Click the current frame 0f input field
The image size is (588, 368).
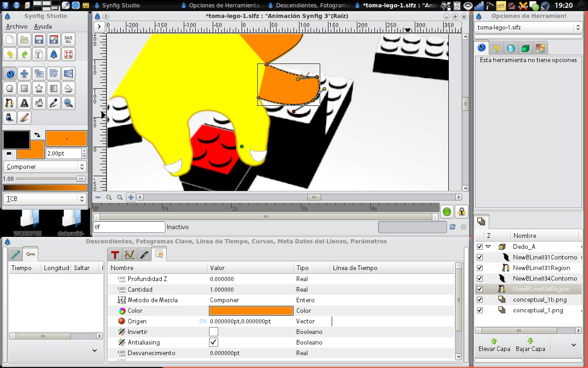click(129, 227)
